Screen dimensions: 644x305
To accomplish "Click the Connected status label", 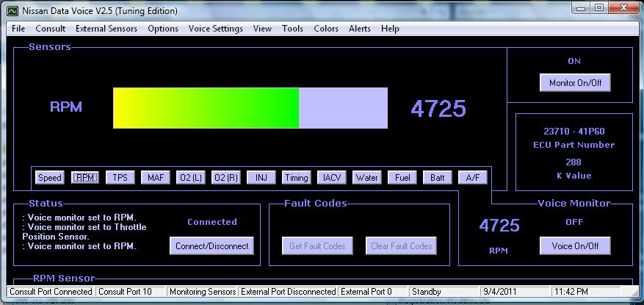I will click(212, 222).
